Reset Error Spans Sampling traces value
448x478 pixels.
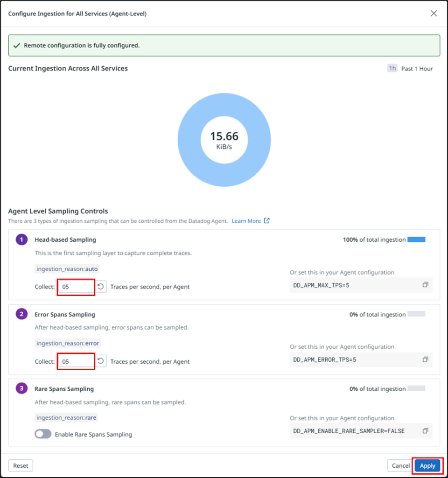tap(101, 361)
